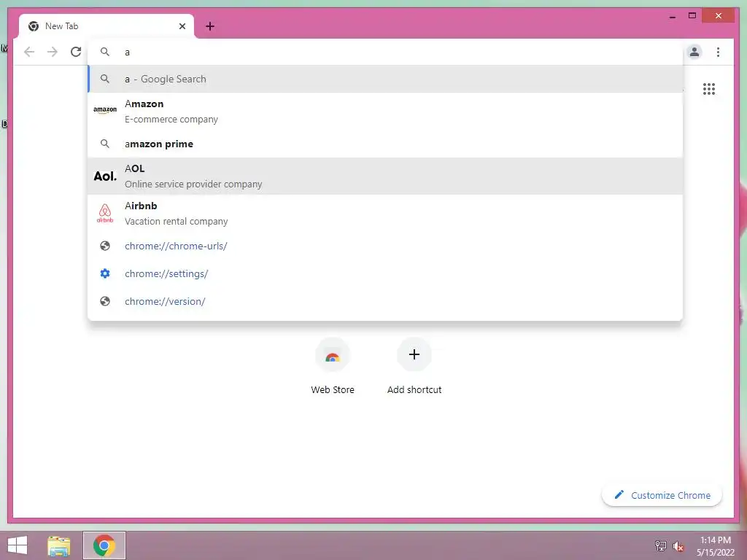Image resolution: width=747 pixels, height=560 pixels.
Task: Pick the 'amazon prime' search suggestion
Action: [x=385, y=144]
